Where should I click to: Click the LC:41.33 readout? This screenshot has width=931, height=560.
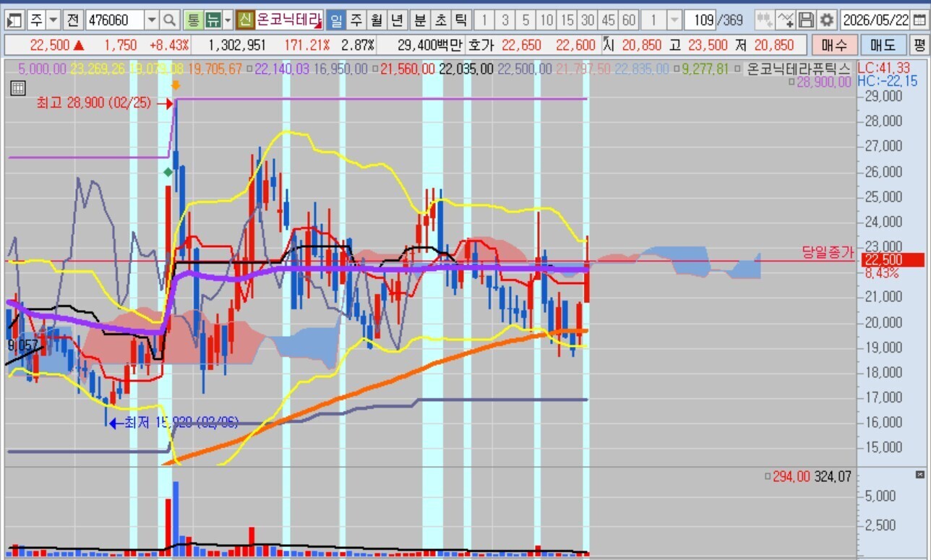coord(885,68)
